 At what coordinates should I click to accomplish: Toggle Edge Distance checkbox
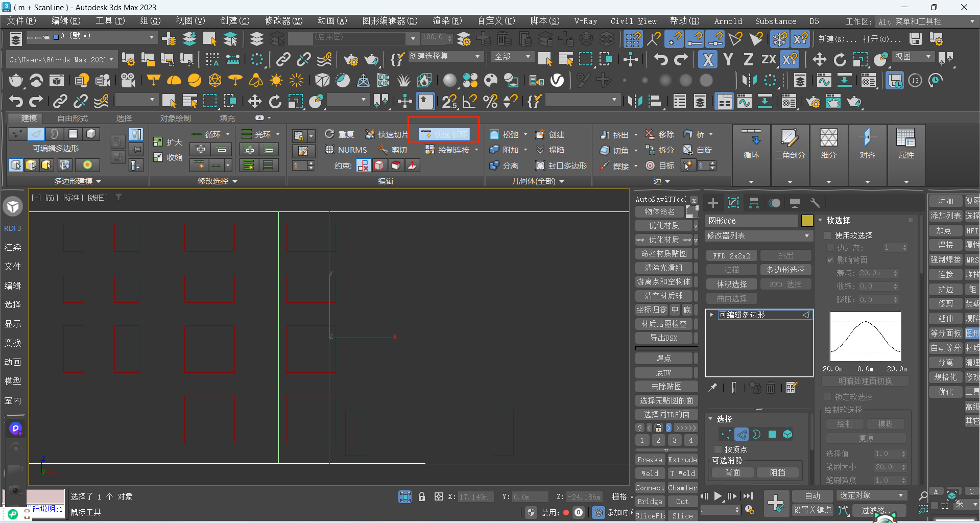(830, 248)
